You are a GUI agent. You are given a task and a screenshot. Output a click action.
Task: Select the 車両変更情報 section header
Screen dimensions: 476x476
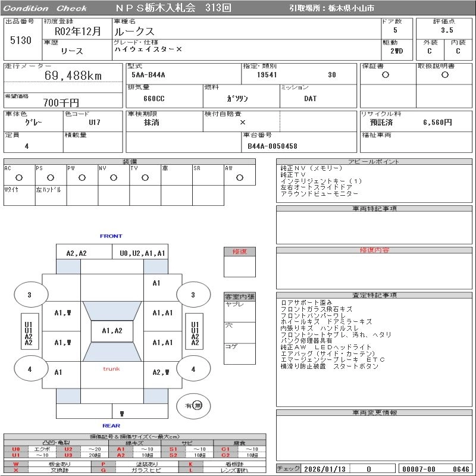[374, 412]
